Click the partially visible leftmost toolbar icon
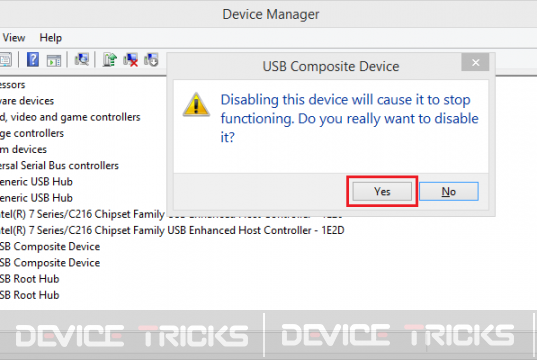The width and height of the screenshot is (537, 360). pos(6,60)
